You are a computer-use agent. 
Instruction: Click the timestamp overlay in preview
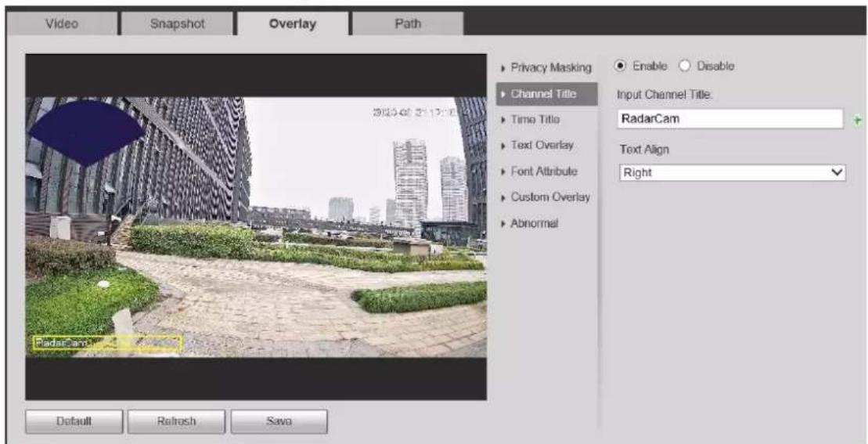coord(415,112)
